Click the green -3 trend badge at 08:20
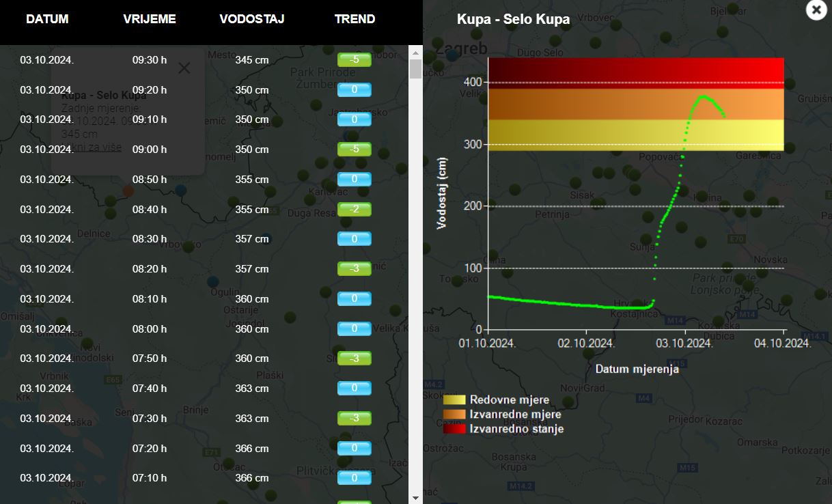832x504 pixels. 354,269
